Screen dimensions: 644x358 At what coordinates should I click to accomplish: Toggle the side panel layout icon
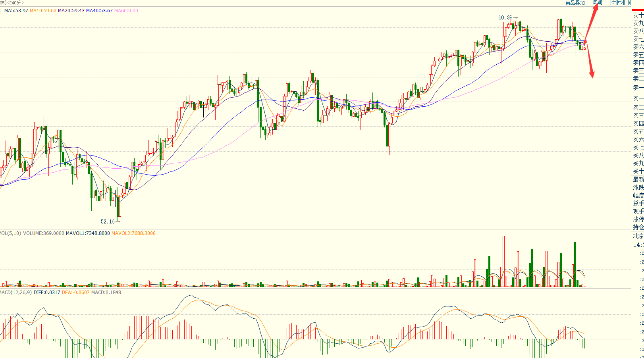click(x=627, y=3)
